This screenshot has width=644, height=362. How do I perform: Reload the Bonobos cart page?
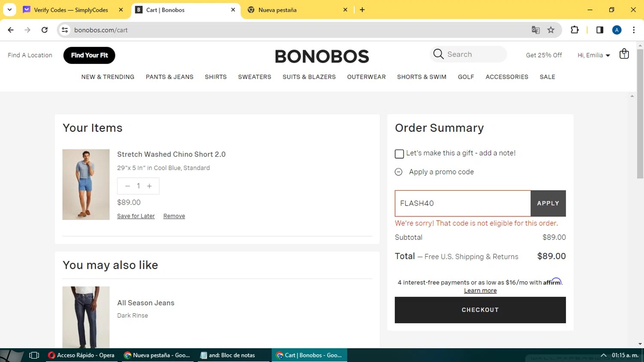tap(44, 30)
